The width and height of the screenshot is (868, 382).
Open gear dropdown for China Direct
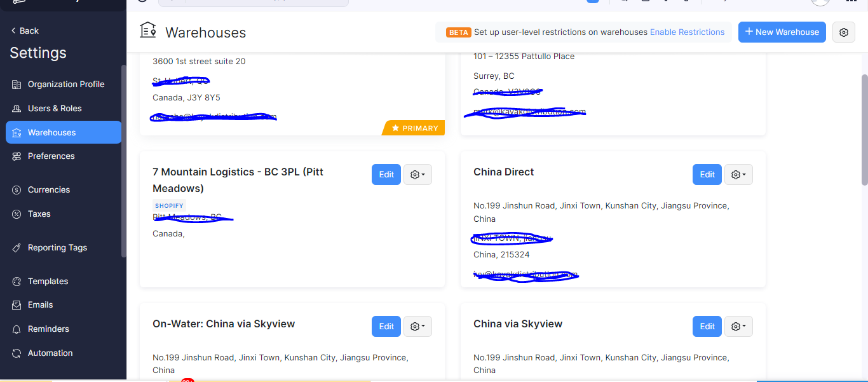[x=738, y=175]
